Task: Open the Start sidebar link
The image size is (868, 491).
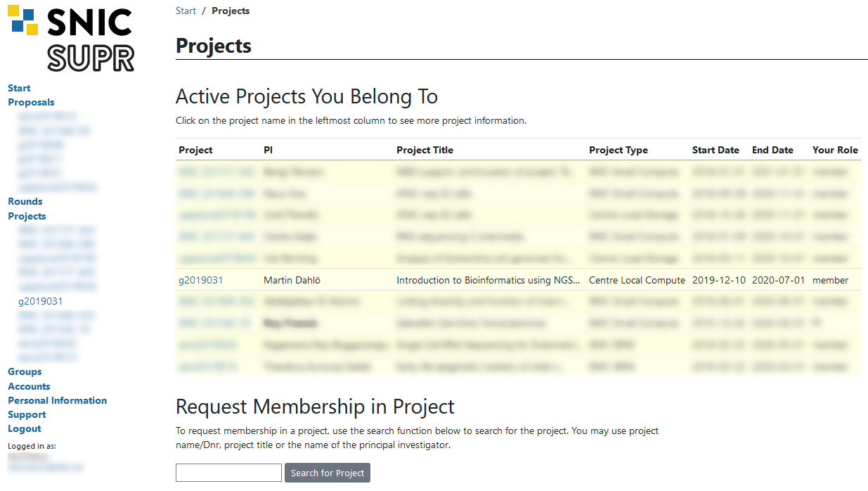Action: coord(19,88)
